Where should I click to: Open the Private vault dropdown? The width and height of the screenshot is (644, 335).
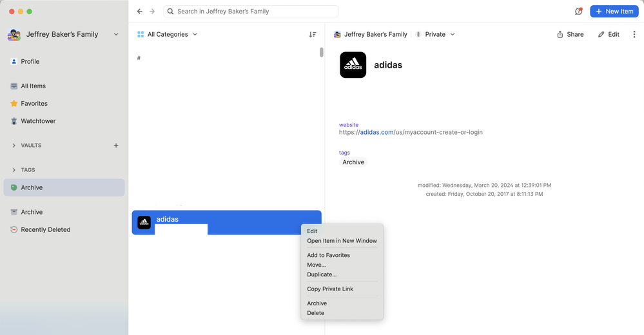[x=435, y=35]
